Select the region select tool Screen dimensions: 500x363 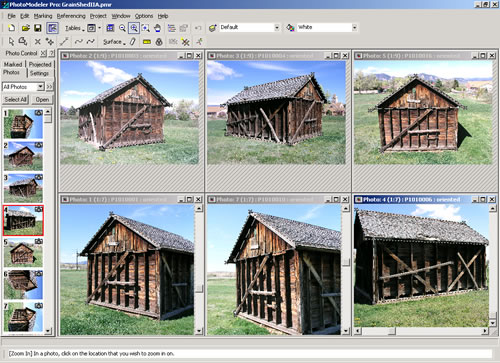(x=23, y=42)
